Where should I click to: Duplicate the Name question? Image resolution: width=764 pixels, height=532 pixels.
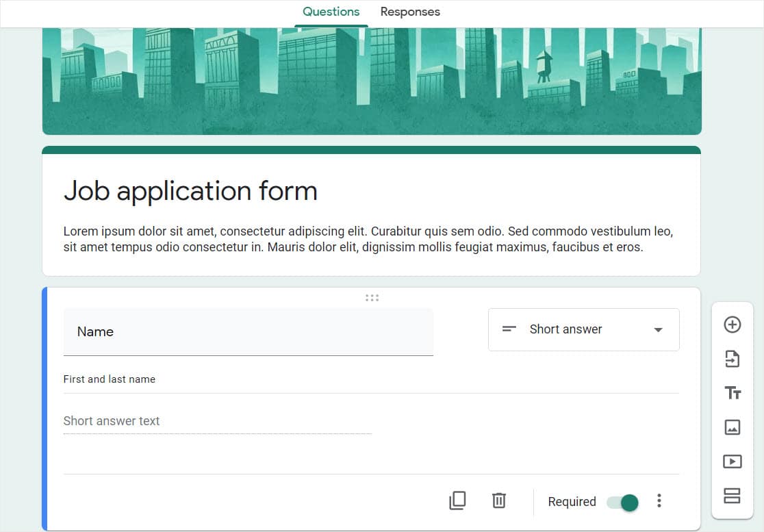(457, 501)
